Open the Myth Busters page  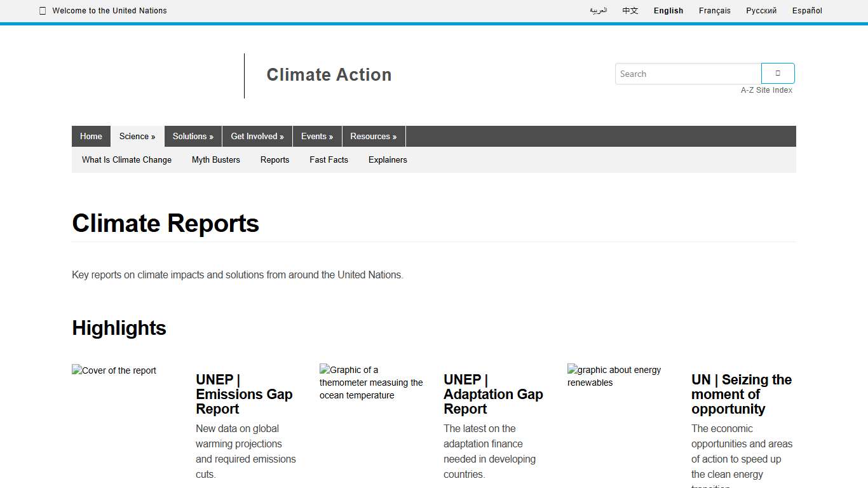click(215, 160)
